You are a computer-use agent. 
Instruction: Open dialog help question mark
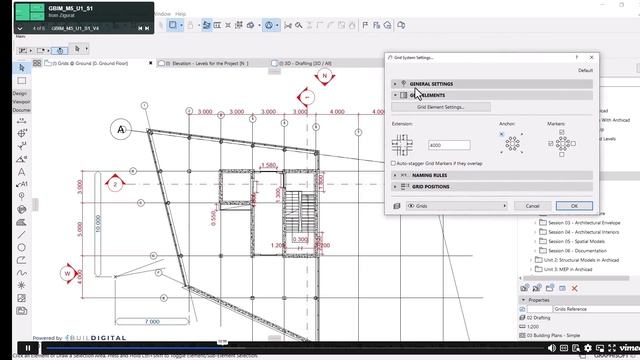[x=577, y=58]
